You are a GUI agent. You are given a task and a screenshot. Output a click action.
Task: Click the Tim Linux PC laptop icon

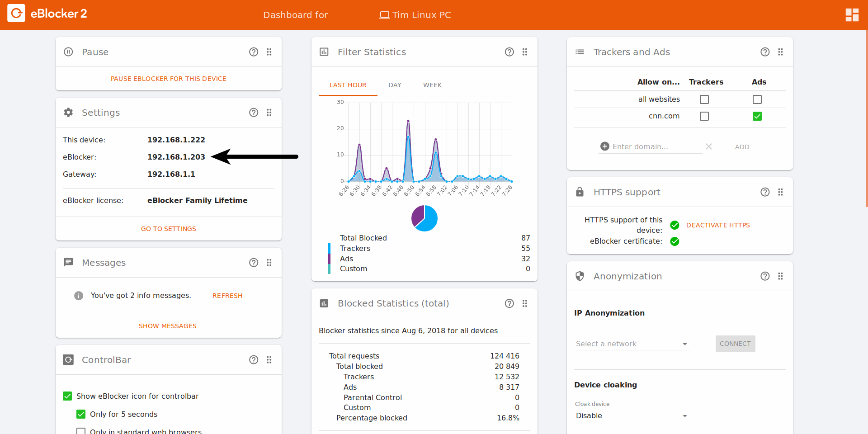[x=384, y=15]
